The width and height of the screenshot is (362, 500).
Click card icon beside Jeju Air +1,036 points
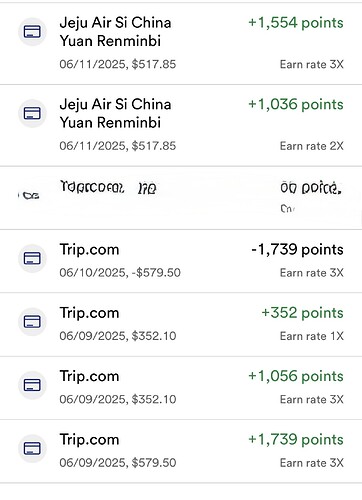point(32,113)
